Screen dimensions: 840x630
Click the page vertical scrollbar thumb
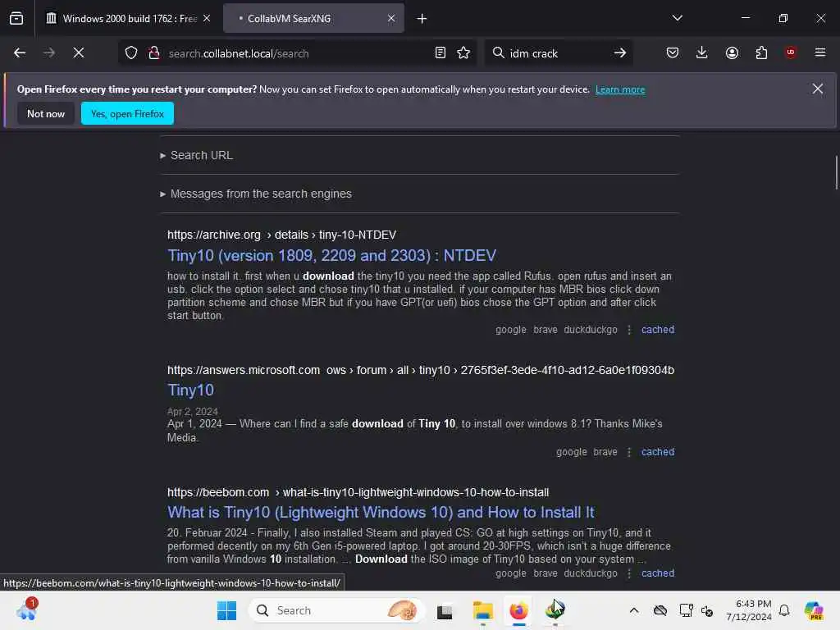[836, 172]
